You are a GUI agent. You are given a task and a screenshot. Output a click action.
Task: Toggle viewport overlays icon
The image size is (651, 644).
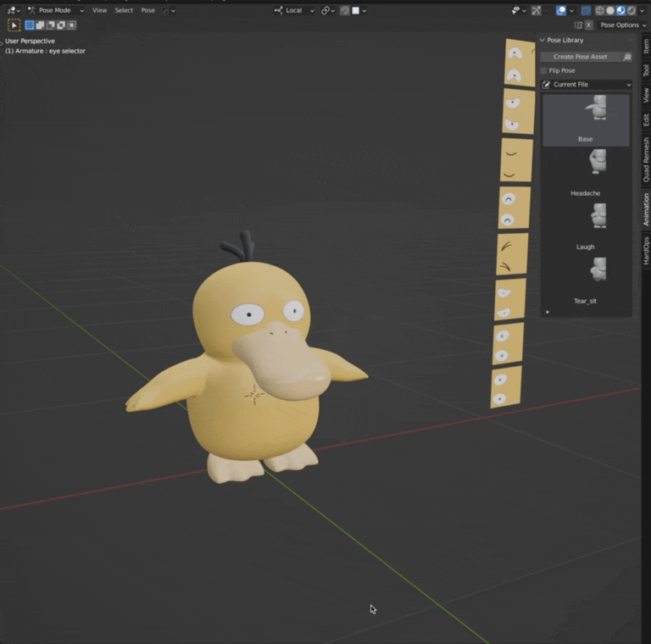pos(561,11)
